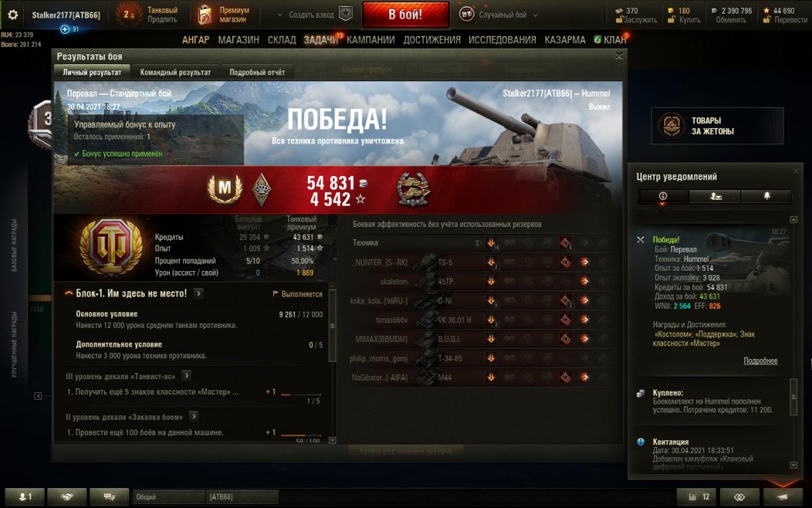Open the Premium shop icon
The width and height of the screenshot is (812, 508).
tap(204, 14)
